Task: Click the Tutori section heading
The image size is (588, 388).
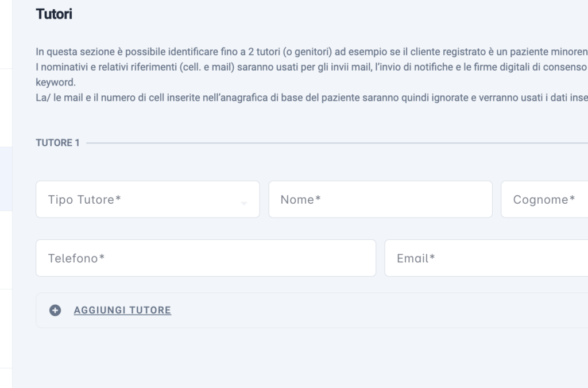Action: 54,14
